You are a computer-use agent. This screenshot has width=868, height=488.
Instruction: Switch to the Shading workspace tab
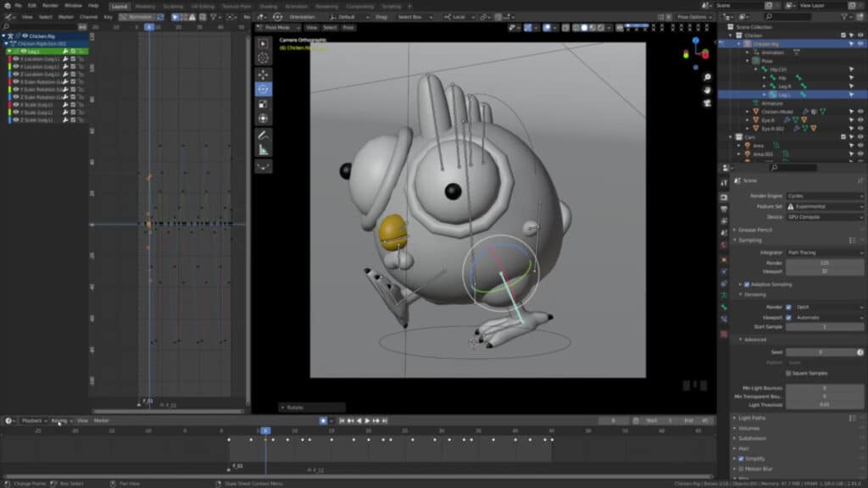pyautogui.click(x=267, y=5)
